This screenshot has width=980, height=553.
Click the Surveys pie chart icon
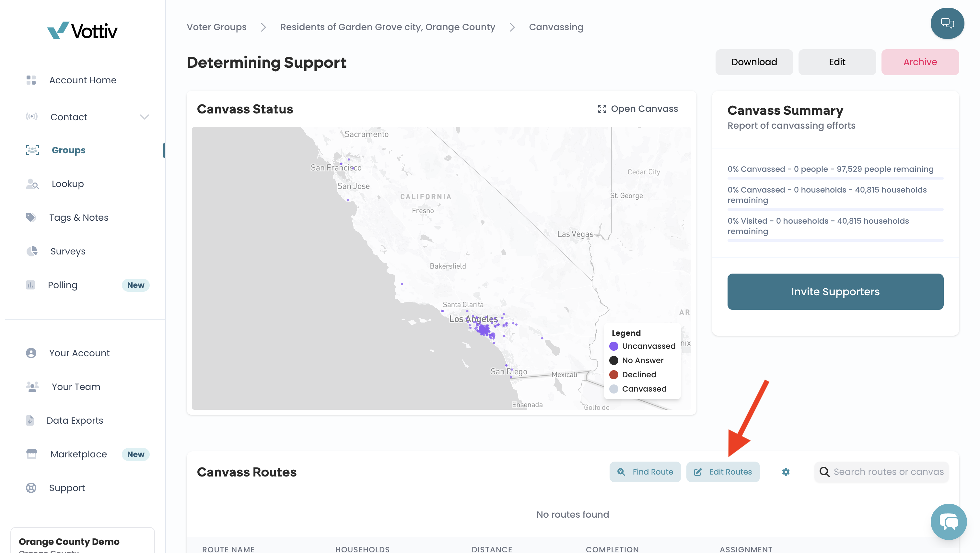tap(32, 251)
